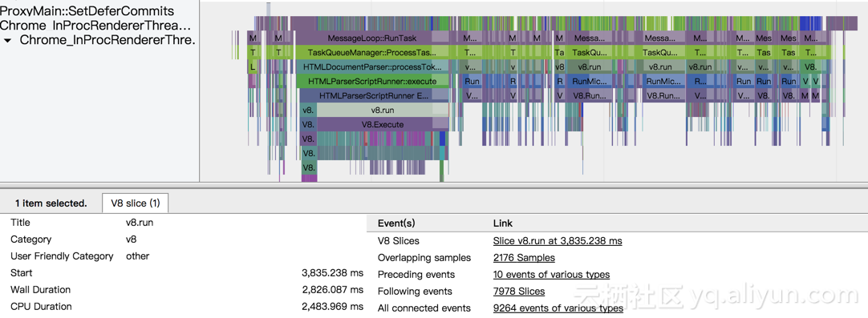Click the 'Wall Duration' row label

click(x=40, y=290)
